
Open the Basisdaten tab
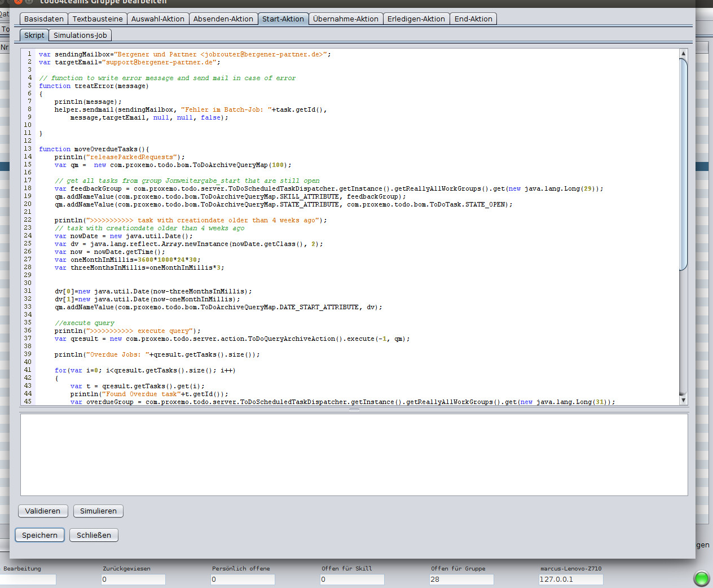click(43, 19)
